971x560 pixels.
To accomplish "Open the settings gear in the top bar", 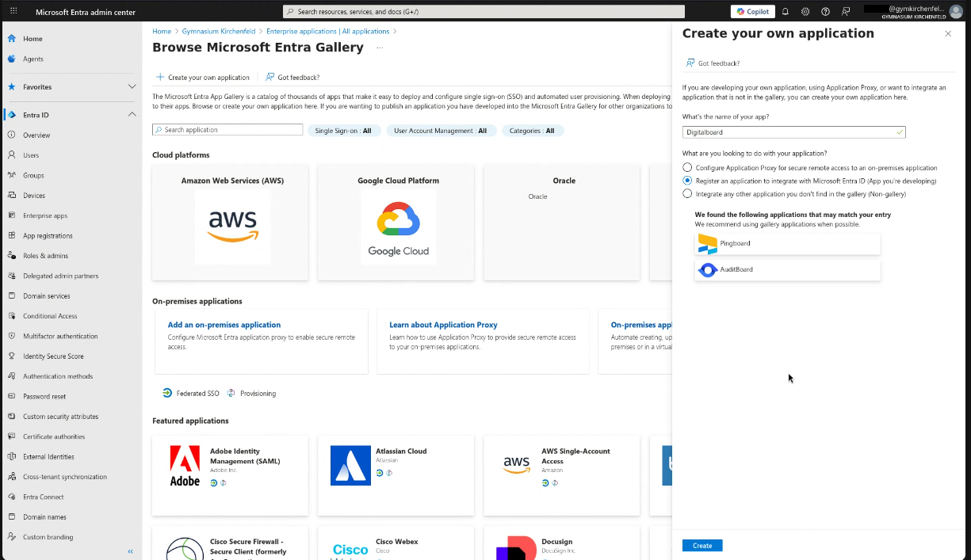I will point(805,11).
